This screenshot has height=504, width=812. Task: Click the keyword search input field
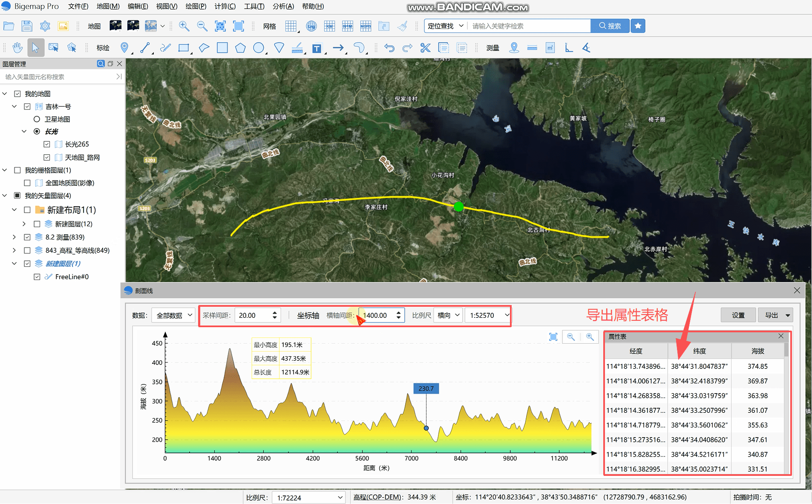530,26
